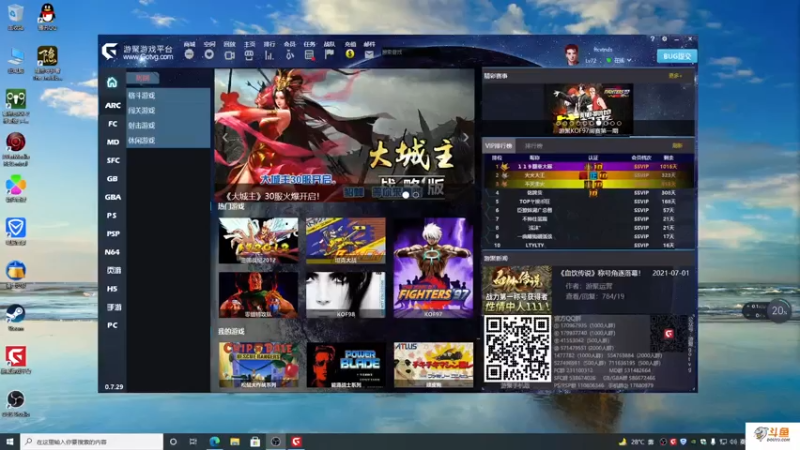The height and width of the screenshot is (450, 800).
Task: Open File Explorer from the taskbar
Action: (x=235, y=441)
